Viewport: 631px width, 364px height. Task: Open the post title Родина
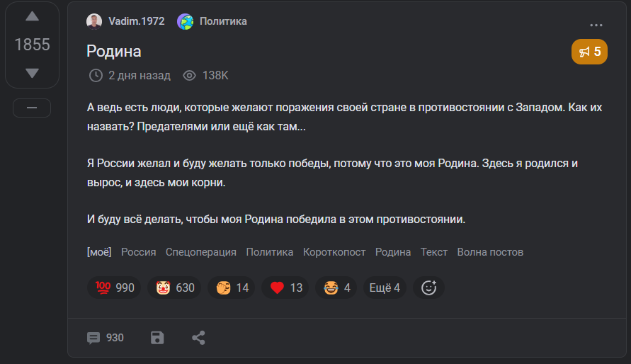[114, 52]
